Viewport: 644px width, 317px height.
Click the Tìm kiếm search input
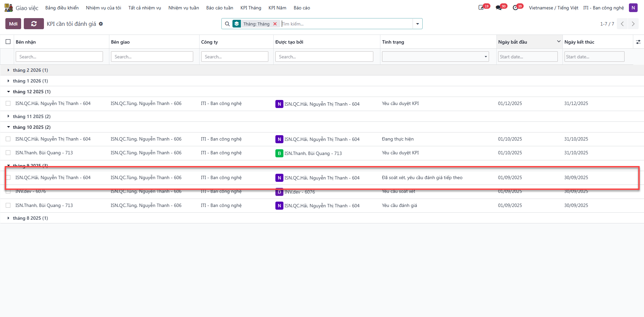(346, 24)
